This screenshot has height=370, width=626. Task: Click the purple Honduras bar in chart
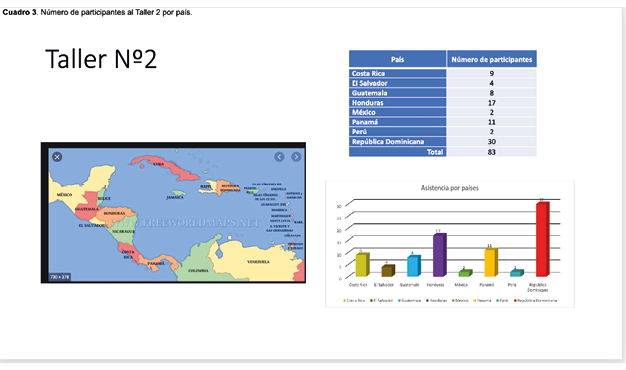pos(440,255)
